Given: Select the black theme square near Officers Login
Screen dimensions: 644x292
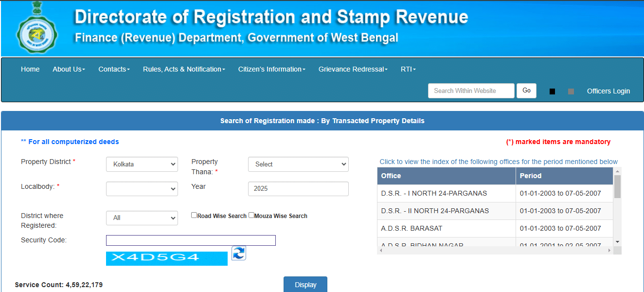Looking at the screenshot, I should (552, 91).
